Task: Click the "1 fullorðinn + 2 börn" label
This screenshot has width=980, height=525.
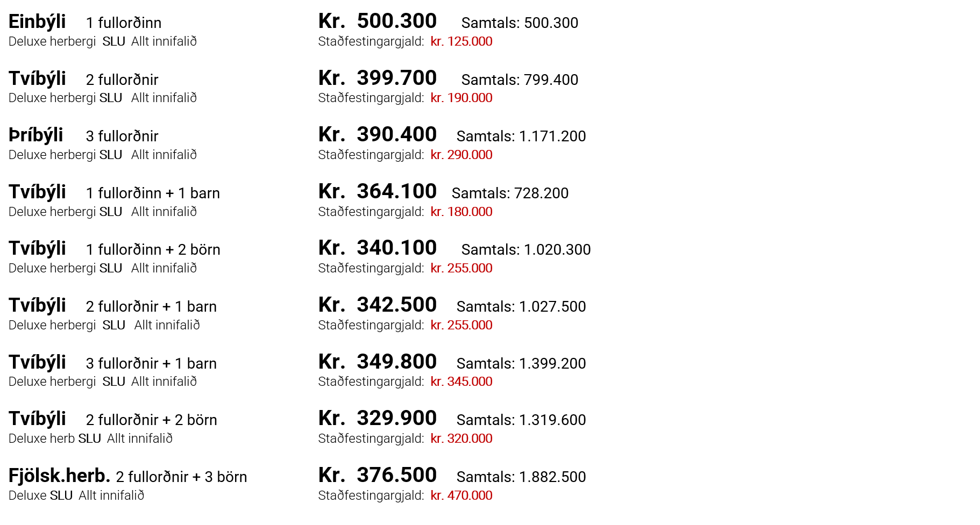Action: (153, 250)
